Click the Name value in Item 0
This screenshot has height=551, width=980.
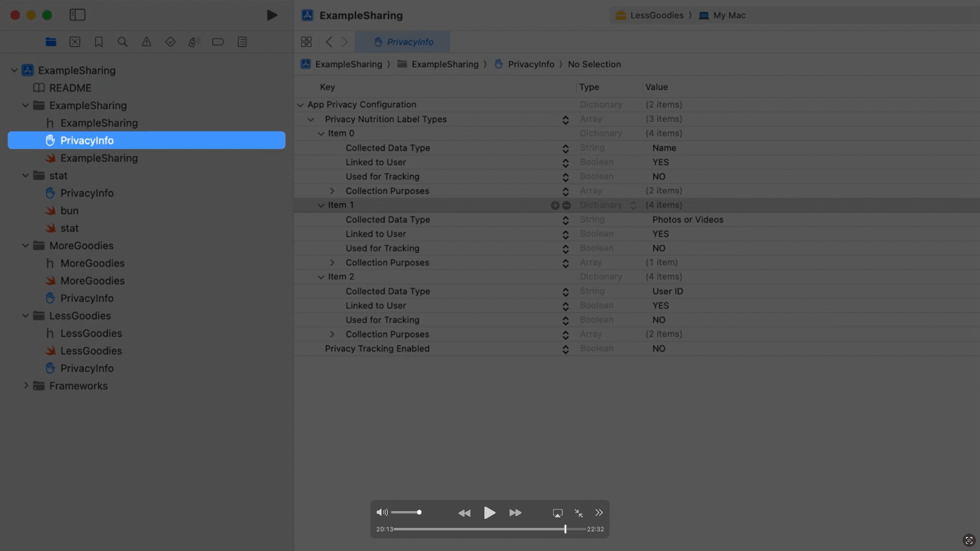664,148
